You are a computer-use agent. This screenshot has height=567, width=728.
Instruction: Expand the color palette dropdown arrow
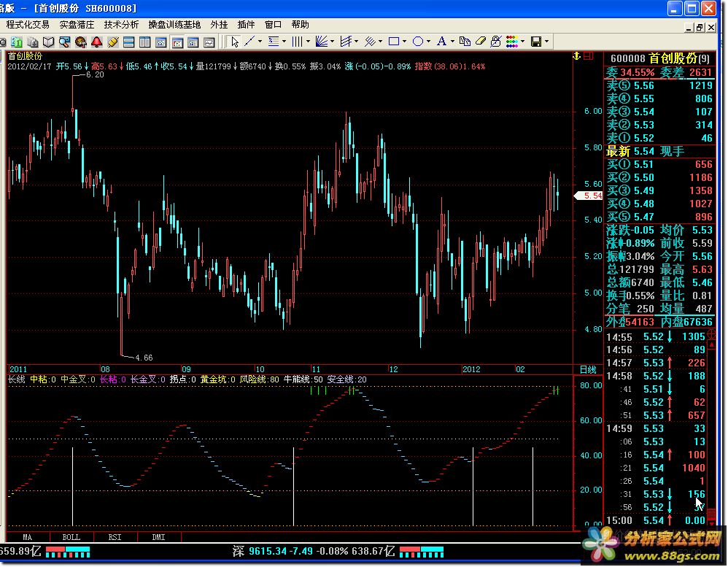click(x=523, y=42)
